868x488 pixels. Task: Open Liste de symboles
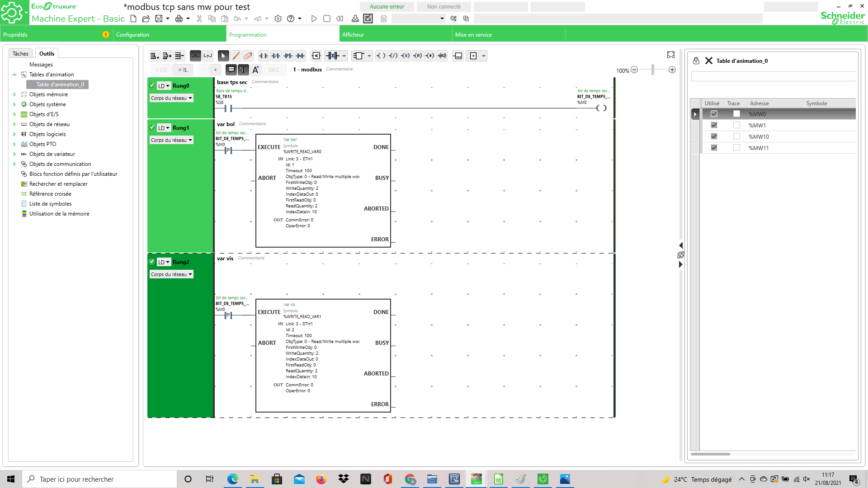(x=50, y=204)
